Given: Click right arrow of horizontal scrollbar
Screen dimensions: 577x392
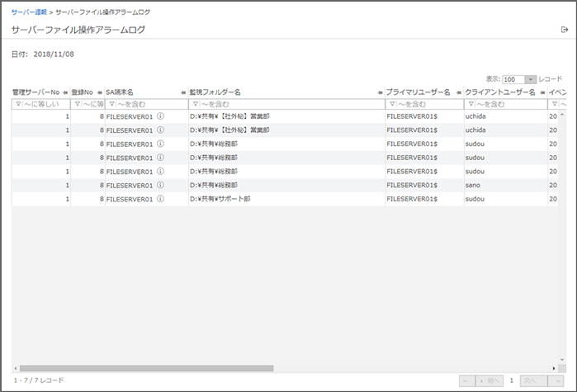Looking at the screenshot, I should (x=553, y=368).
